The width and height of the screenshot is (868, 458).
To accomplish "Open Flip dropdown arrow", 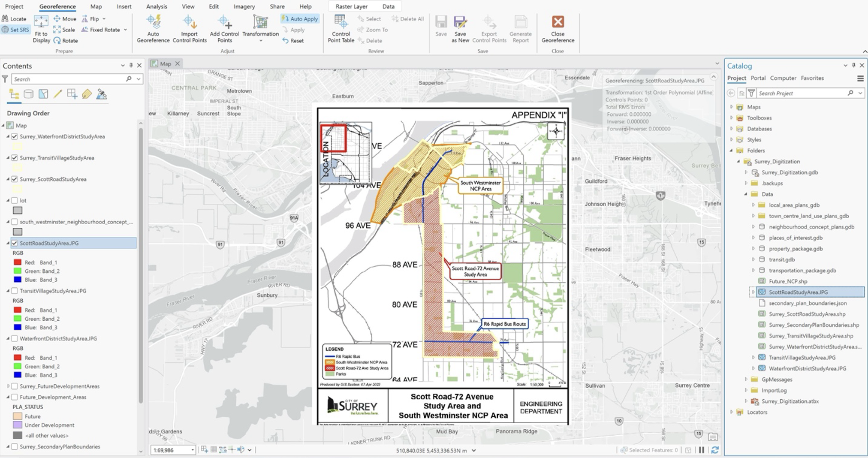I will pos(104,19).
